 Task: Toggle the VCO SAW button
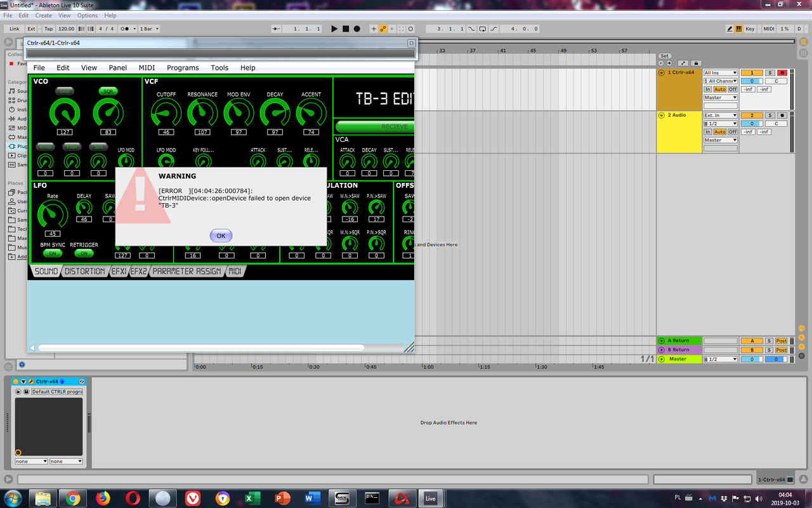[x=65, y=91]
